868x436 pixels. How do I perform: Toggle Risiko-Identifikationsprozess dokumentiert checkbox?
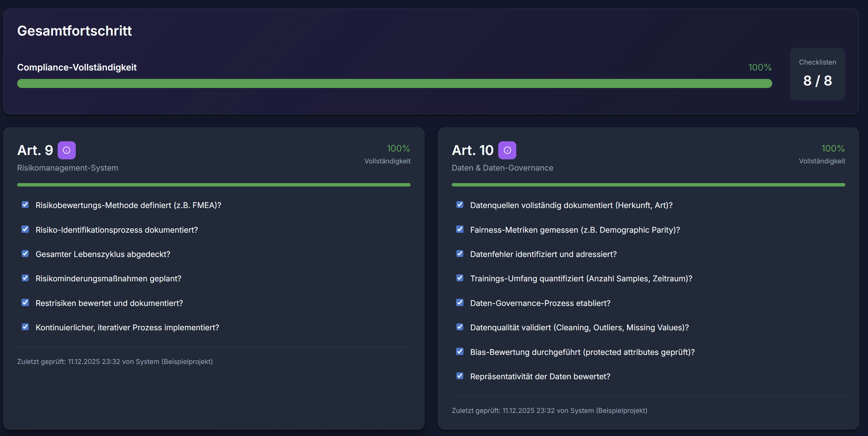pyautogui.click(x=25, y=230)
